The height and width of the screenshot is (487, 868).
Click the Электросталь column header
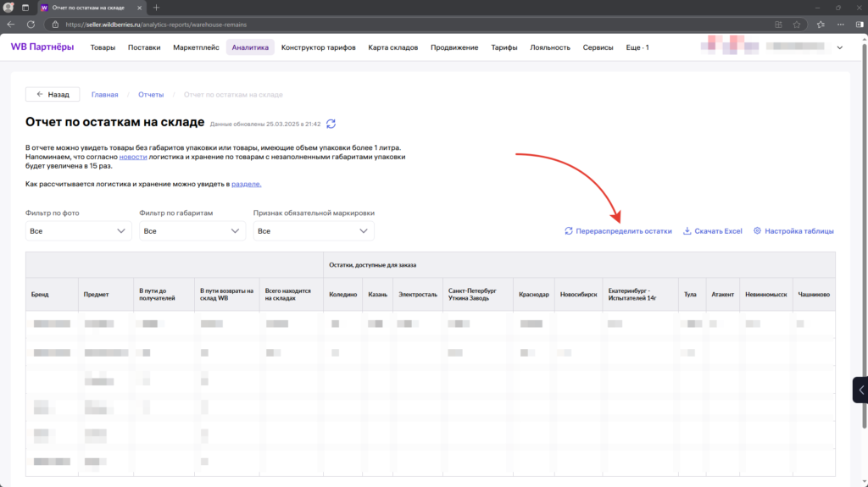(x=418, y=295)
